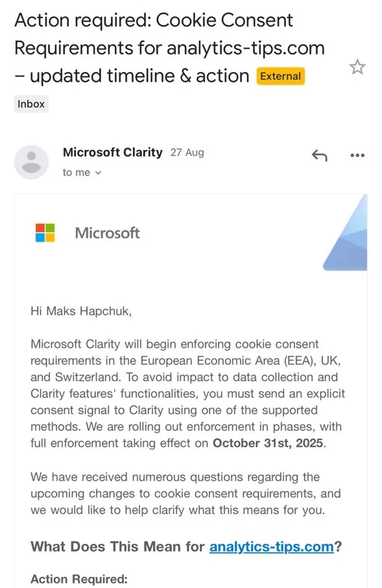Tap the yellow External badge
Screen dimensions: 382x588
pos(280,76)
